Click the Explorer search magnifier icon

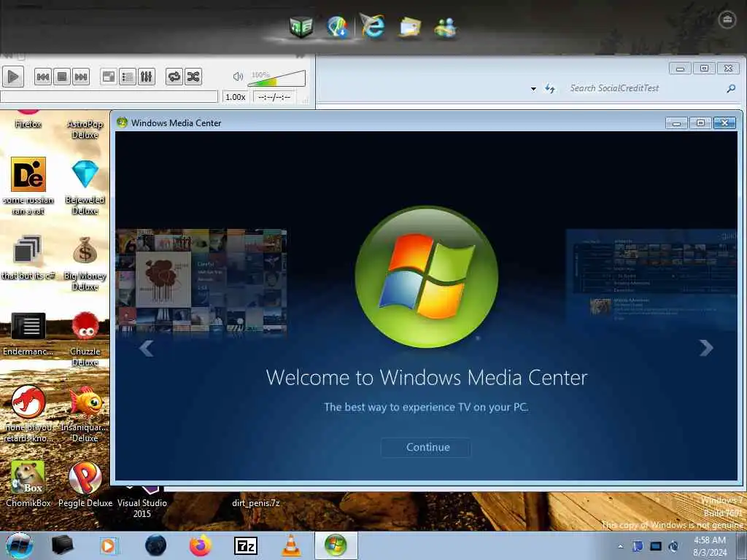[x=731, y=88]
